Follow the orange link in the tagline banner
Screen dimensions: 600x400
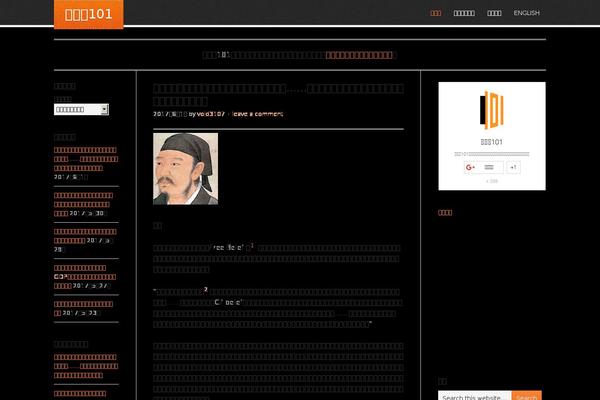[359, 55]
